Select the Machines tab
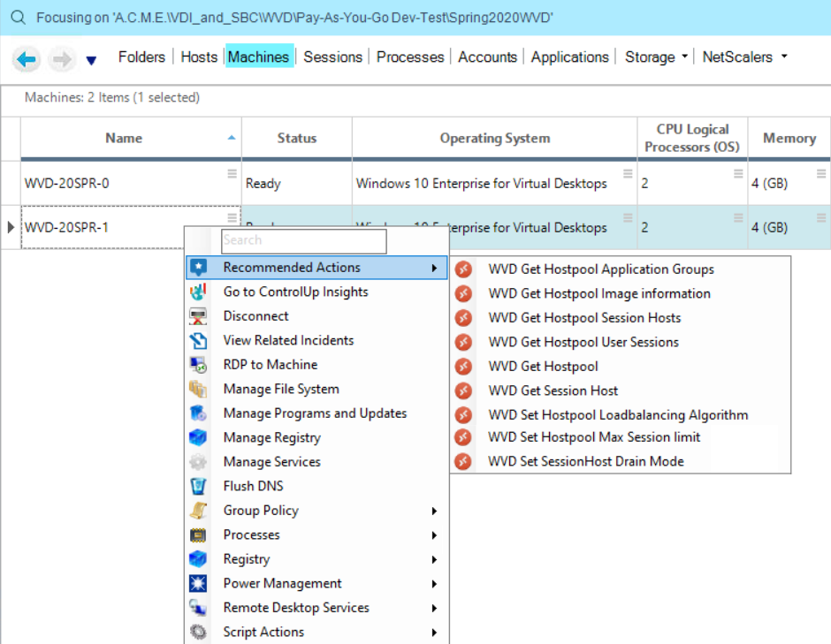The height and width of the screenshot is (644, 831). tap(259, 57)
